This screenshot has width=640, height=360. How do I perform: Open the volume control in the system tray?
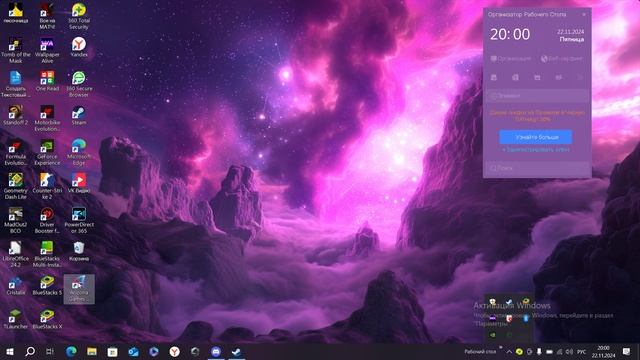569,351
